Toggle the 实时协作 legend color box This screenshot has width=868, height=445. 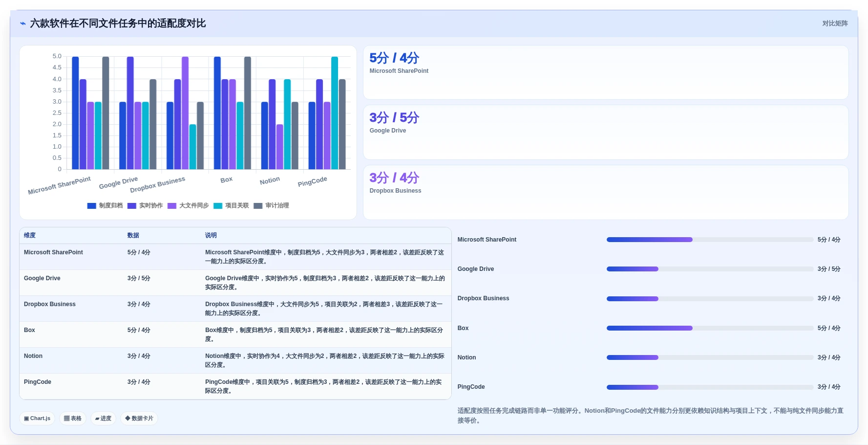(x=132, y=206)
